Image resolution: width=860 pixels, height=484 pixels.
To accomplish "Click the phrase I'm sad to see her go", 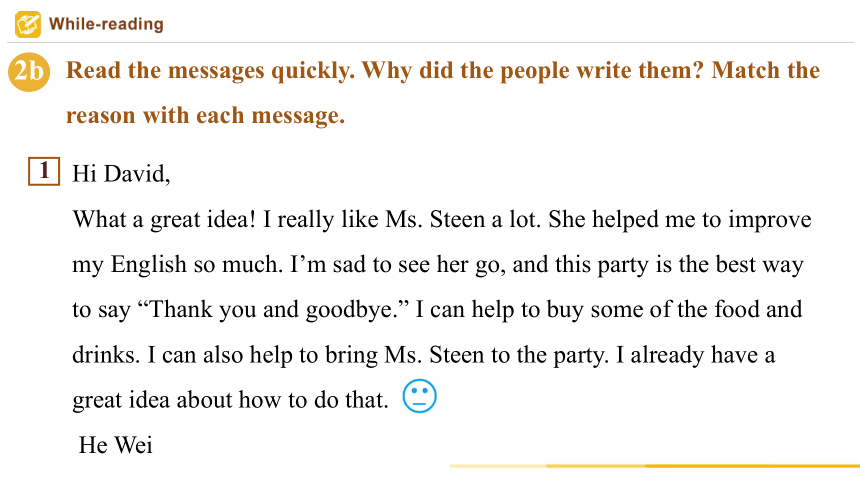I will pos(398,265).
